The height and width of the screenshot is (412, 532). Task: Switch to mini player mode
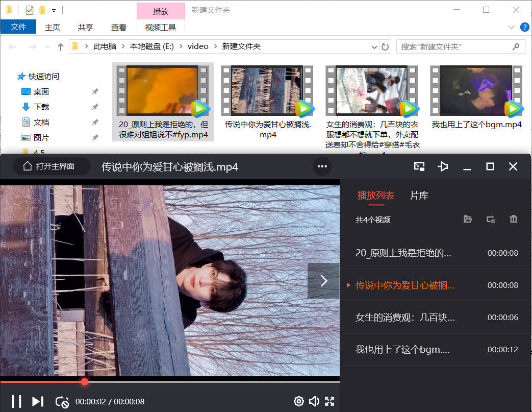pos(419,166)
